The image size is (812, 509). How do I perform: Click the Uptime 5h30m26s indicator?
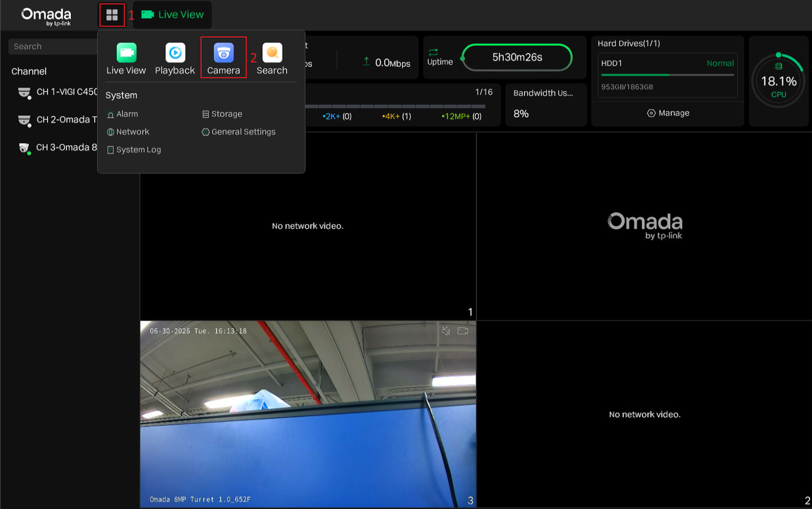pos(517,57)
